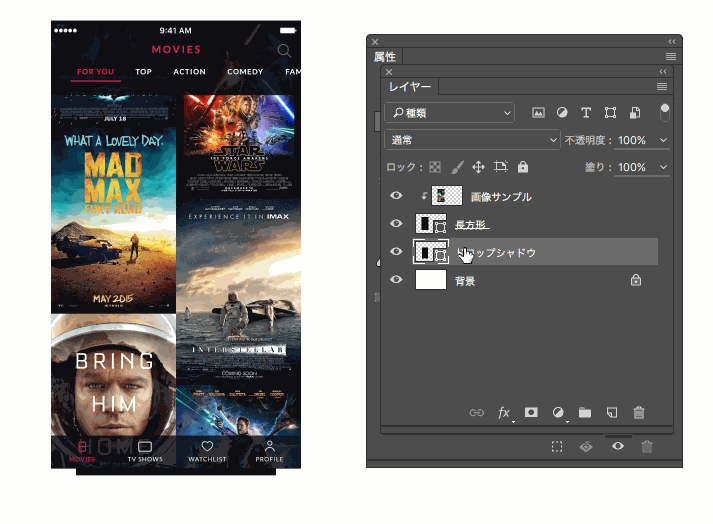
Task: Delete layer trash icon in Layers panel
Action: (639, 413)
